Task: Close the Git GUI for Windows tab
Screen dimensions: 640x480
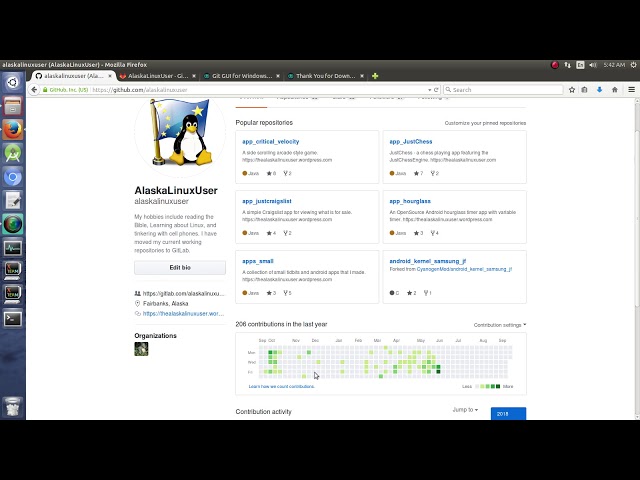Action: click(278, 76)
